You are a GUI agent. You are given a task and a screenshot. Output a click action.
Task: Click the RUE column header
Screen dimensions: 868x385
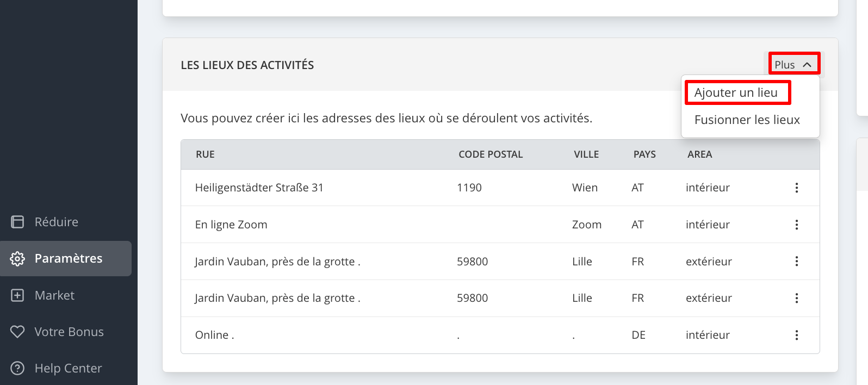[205, 154]
